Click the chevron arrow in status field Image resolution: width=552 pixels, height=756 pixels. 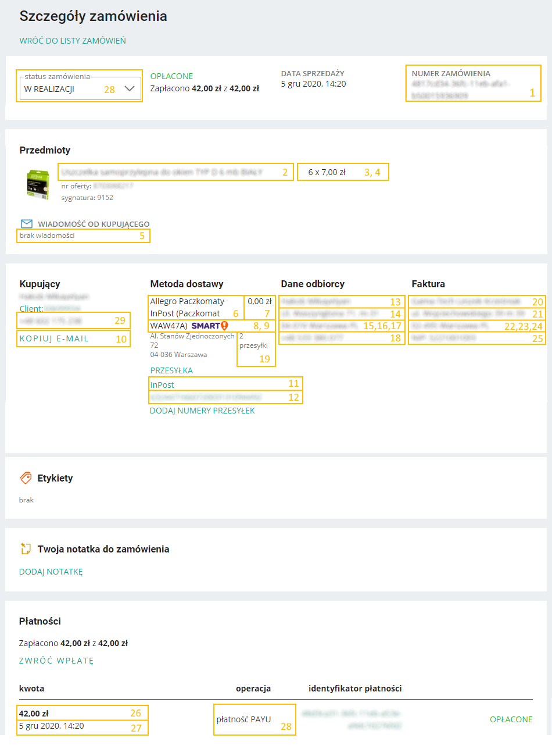coord(130,89)
